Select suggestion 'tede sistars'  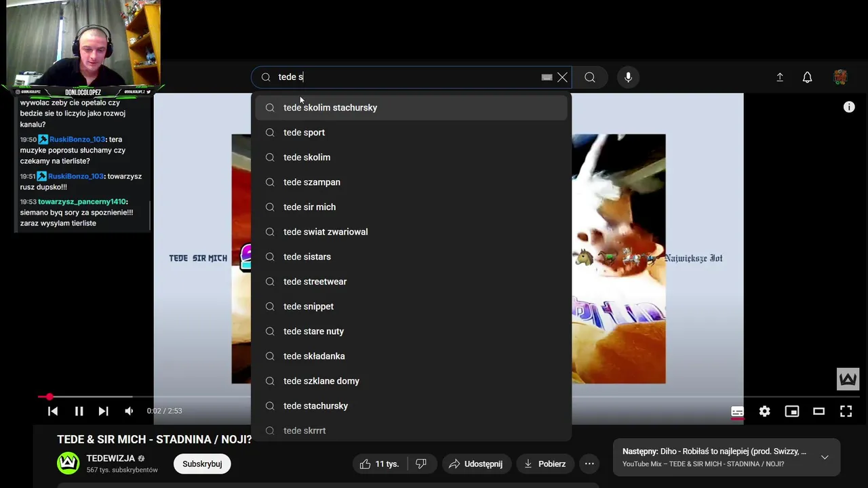[x=411, y=257]
